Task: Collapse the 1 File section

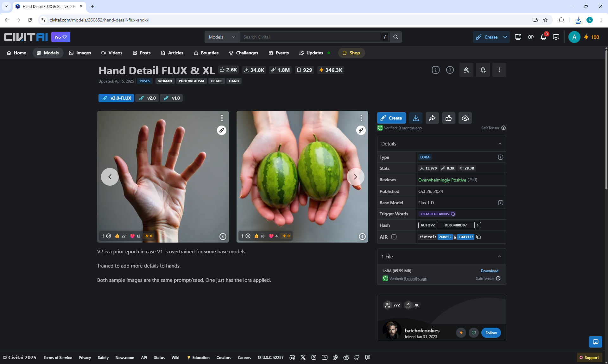Action: (x=500, y=256)
